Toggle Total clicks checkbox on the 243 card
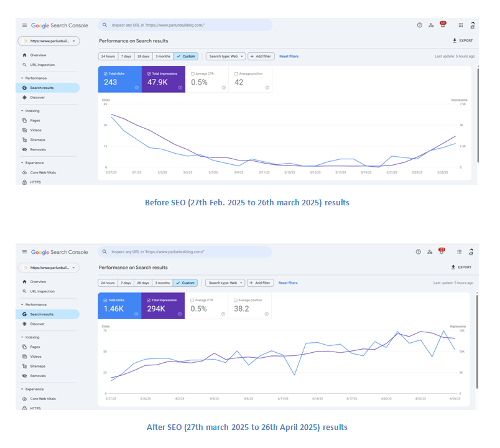Image resolution: width=500 pixels, height=448 pixels. pyautogui.click(x=104, y=73)
